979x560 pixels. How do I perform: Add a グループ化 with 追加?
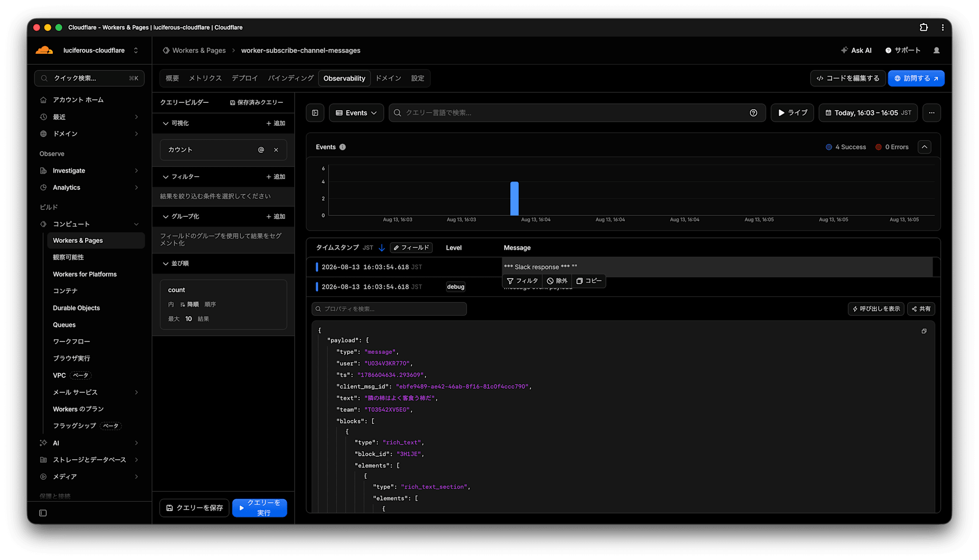276,216
